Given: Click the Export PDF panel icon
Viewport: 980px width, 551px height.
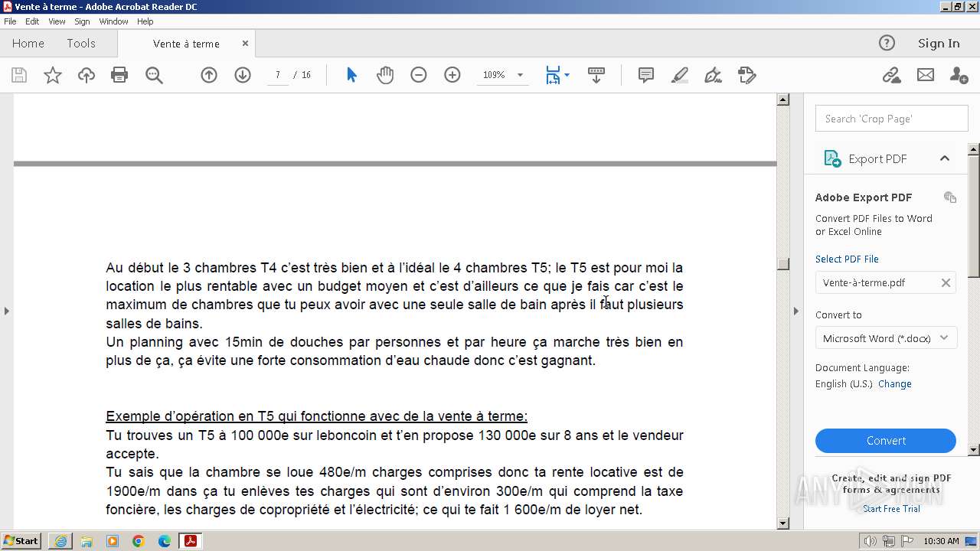Looking at the screenshot, I should [832, 158].
